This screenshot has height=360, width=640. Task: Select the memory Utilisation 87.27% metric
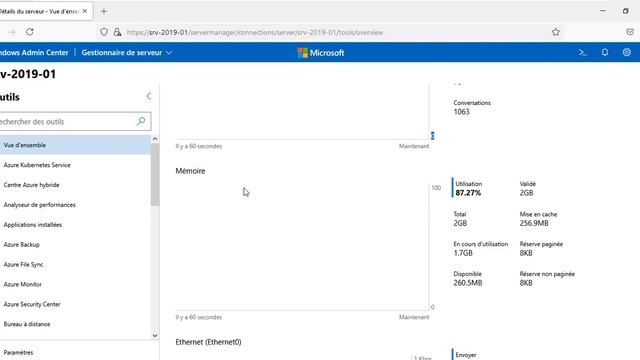(x=469, y=188)
